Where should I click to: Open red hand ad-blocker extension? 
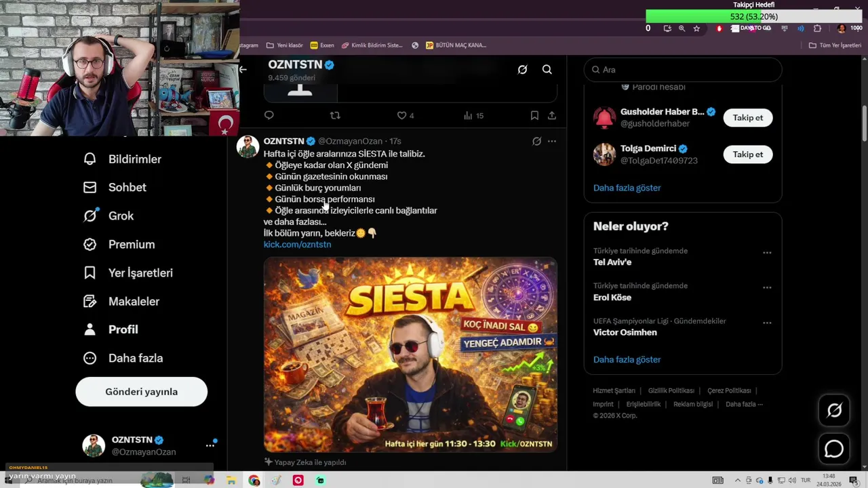point(719,28)
